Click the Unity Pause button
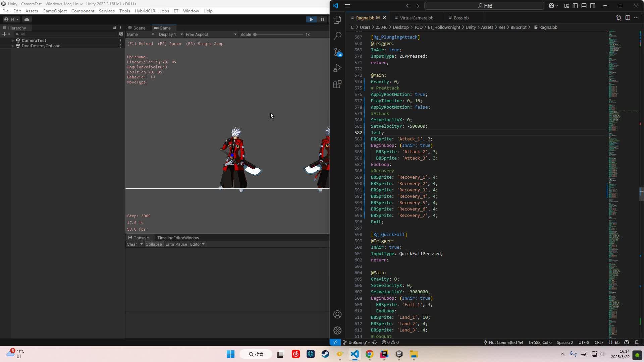This screenshot has width=644, height=362. [x=322, y=19]
